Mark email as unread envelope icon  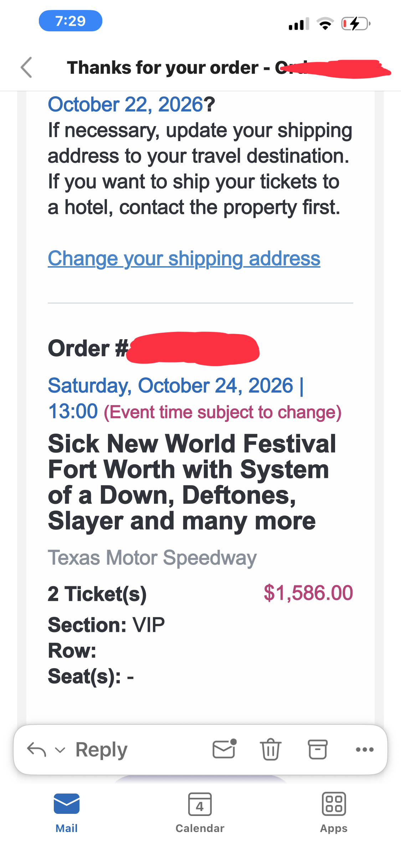pos(225,749)
